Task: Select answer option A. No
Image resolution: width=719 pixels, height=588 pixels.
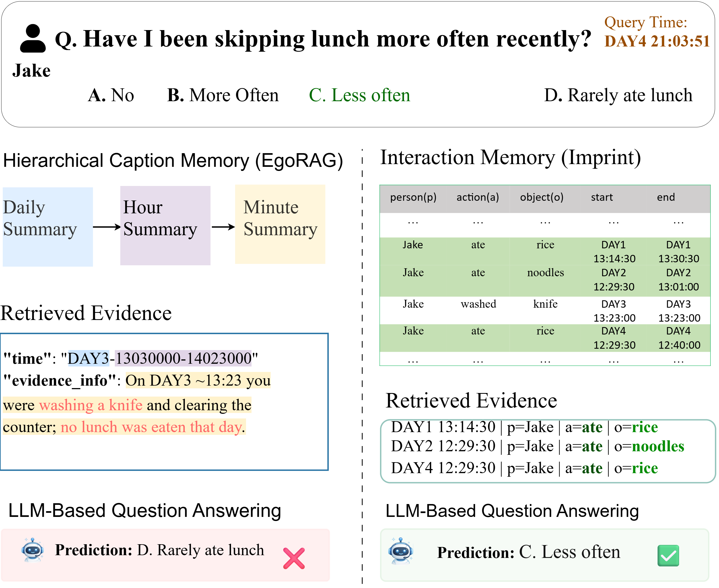Action: tap(111, 95)
